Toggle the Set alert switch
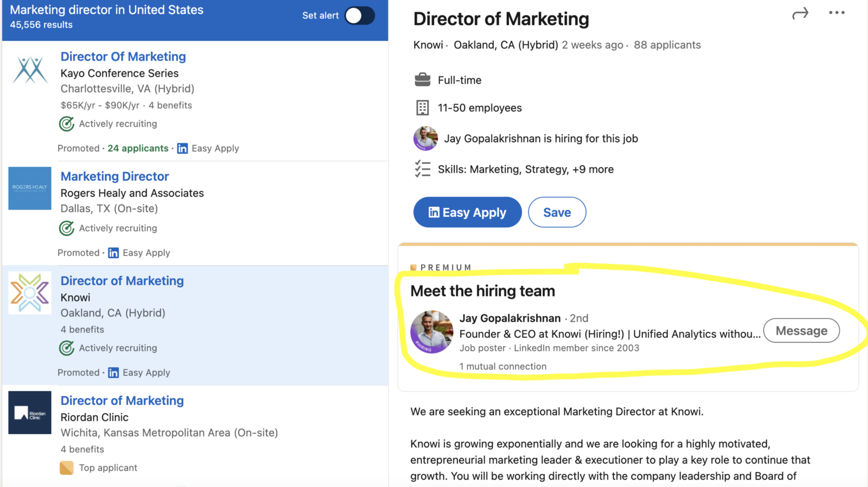The height and width of the screenshot is (487, 868). click(x=359, y=15)
